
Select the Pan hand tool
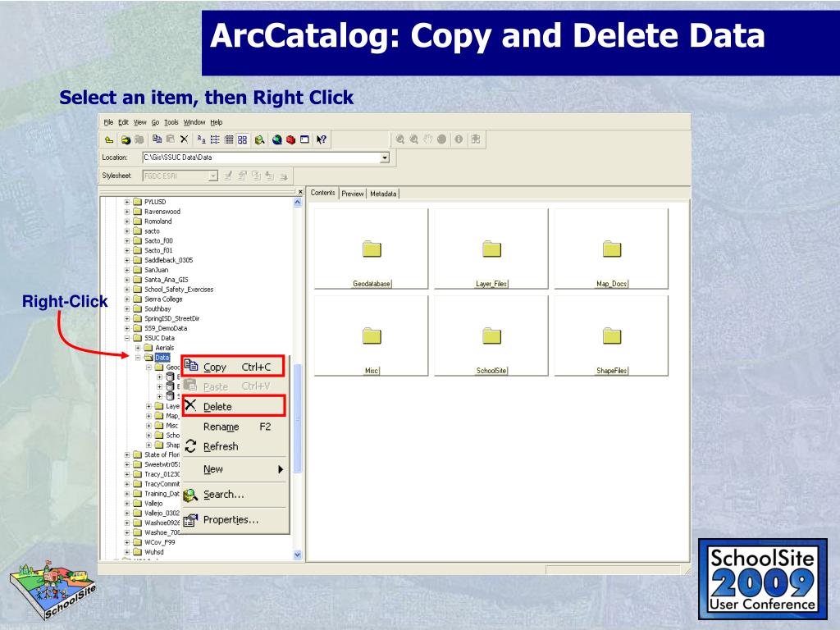tap(427, 139)
